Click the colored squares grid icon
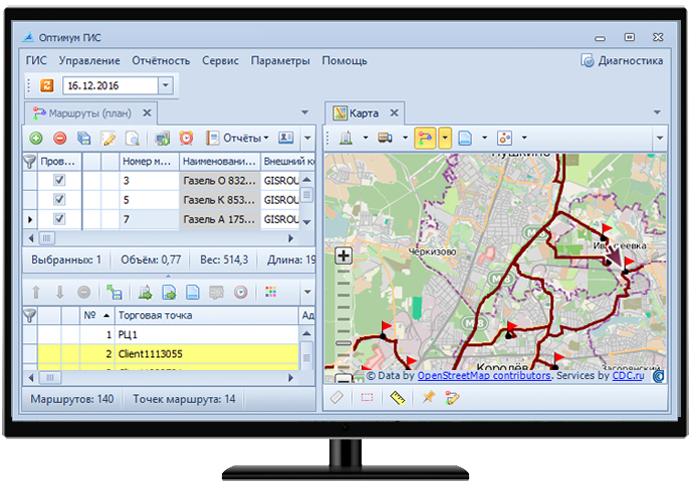Screen dimensions: 692x485 271,292
